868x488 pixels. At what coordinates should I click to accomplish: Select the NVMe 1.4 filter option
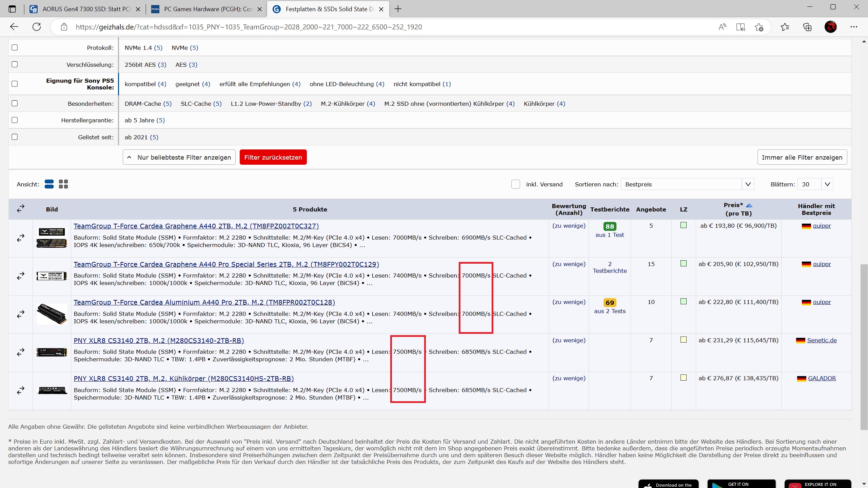(143, 48)
